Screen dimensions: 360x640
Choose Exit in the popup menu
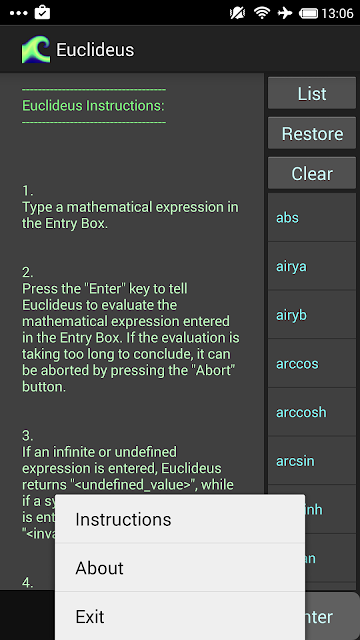point(180,616)
